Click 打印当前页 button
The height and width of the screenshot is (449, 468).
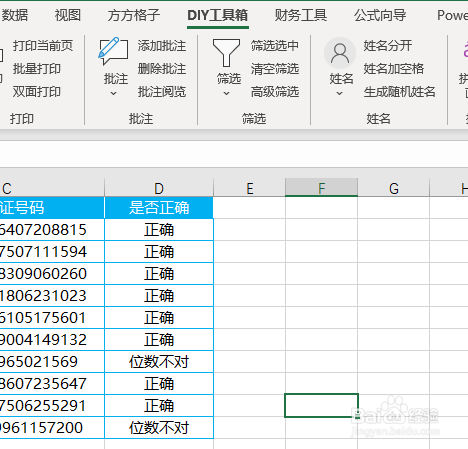pyautogui.click(x=43, y=46)
